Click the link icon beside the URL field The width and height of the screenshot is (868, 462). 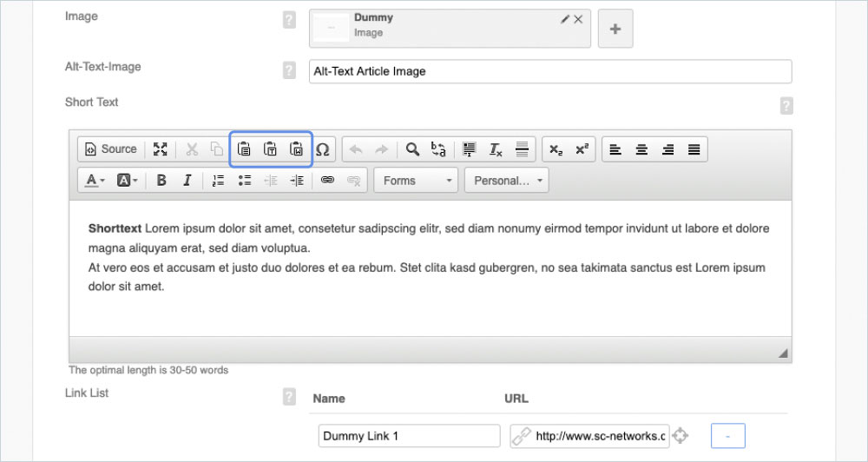[521, 436]
